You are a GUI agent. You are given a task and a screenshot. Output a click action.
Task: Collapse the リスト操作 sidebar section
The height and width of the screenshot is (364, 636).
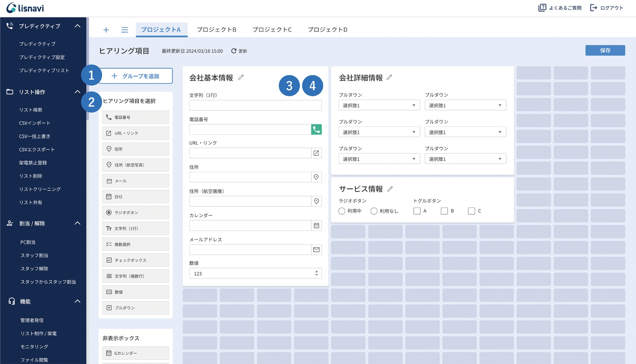pyautogui.click(x=78, y=92)
